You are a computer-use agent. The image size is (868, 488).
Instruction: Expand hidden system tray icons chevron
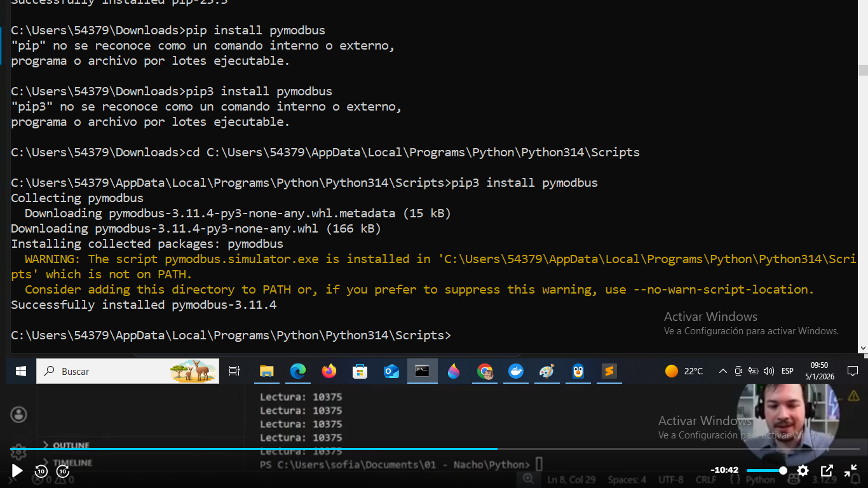722,371
